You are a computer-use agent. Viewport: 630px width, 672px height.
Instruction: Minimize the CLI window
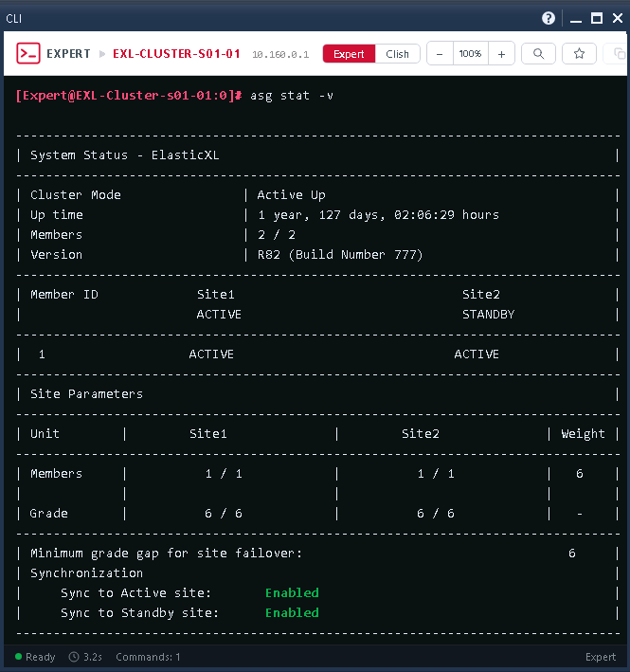tap(573, 18)
